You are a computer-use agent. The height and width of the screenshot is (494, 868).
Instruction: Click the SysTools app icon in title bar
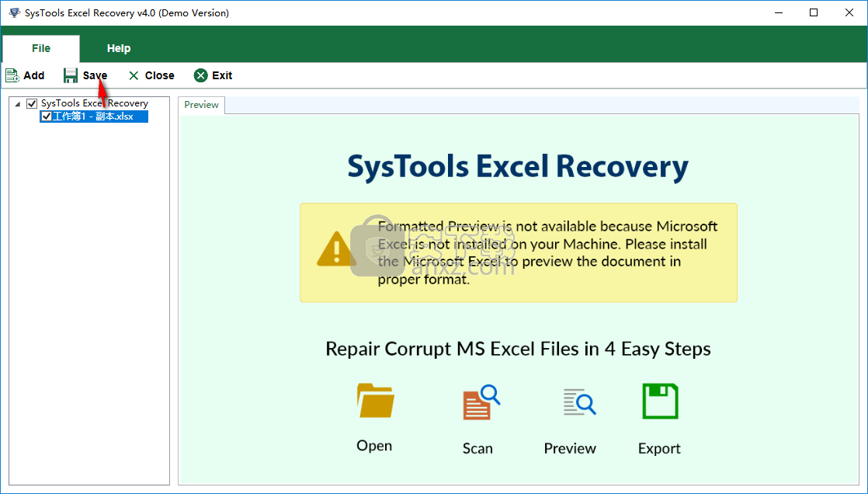(15, 12)
